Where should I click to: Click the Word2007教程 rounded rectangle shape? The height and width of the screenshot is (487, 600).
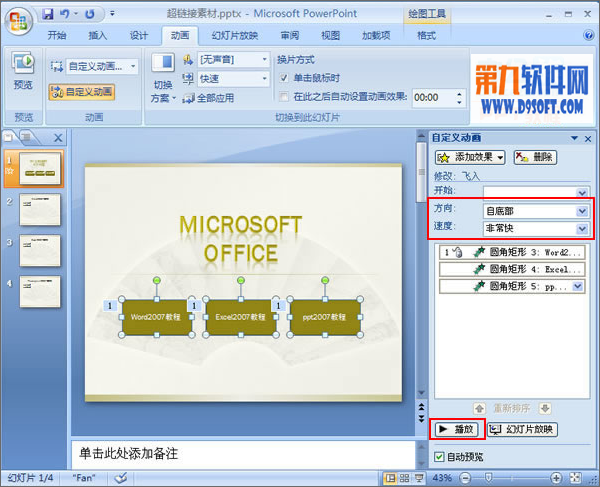[157, 317]
